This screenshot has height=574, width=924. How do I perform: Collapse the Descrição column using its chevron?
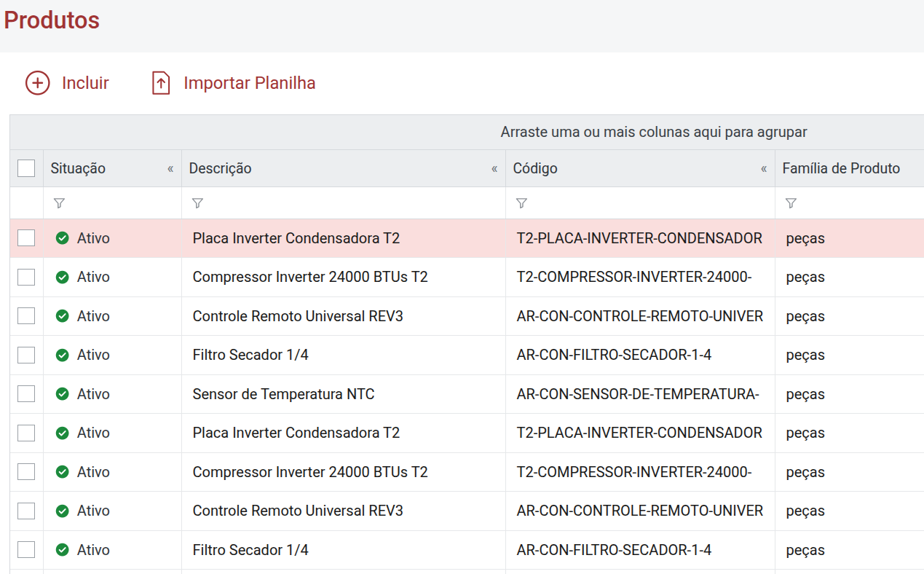click(x=494, y=169)
